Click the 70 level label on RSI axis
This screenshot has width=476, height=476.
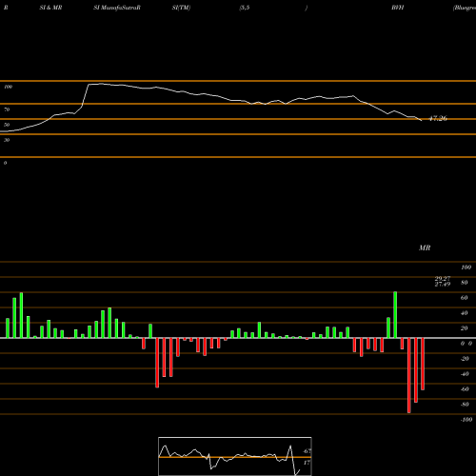7,109
